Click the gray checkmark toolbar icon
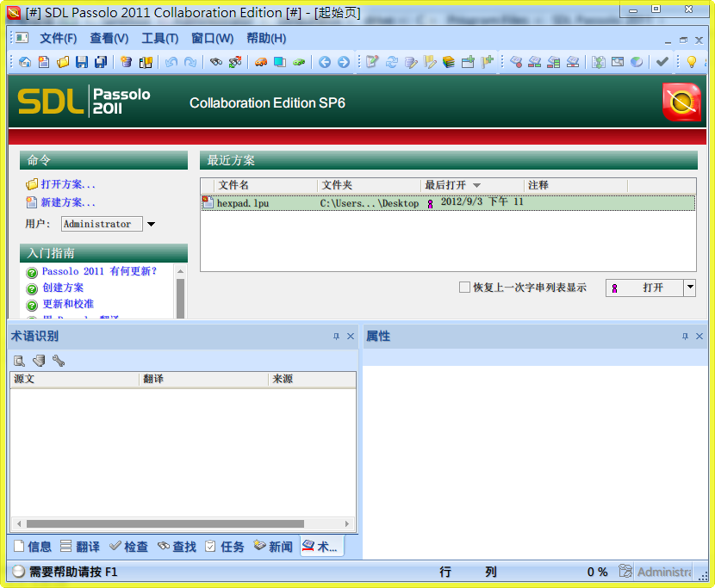 pyautogui.click(x=662, y=62)
